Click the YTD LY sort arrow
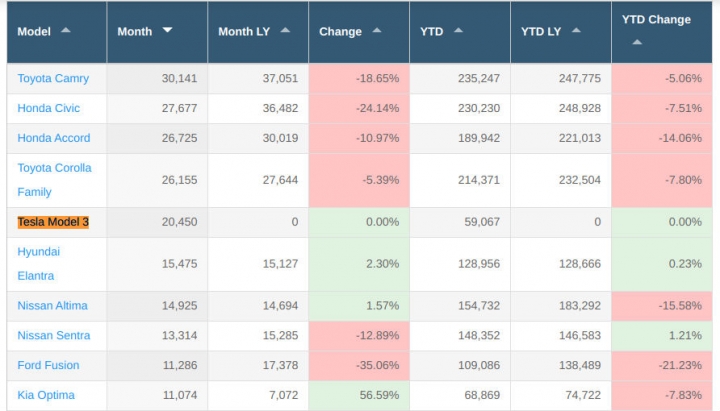720x411 pixels. click(576, 30)
